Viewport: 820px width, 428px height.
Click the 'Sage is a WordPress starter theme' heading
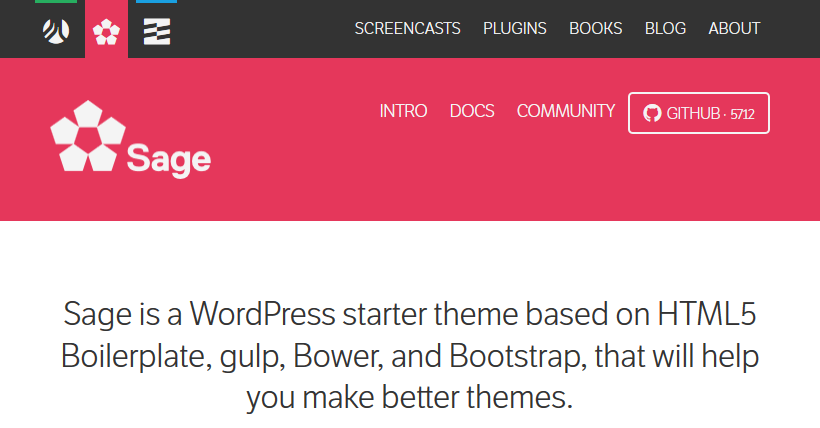pyautogui.click(x=410, y=356)
